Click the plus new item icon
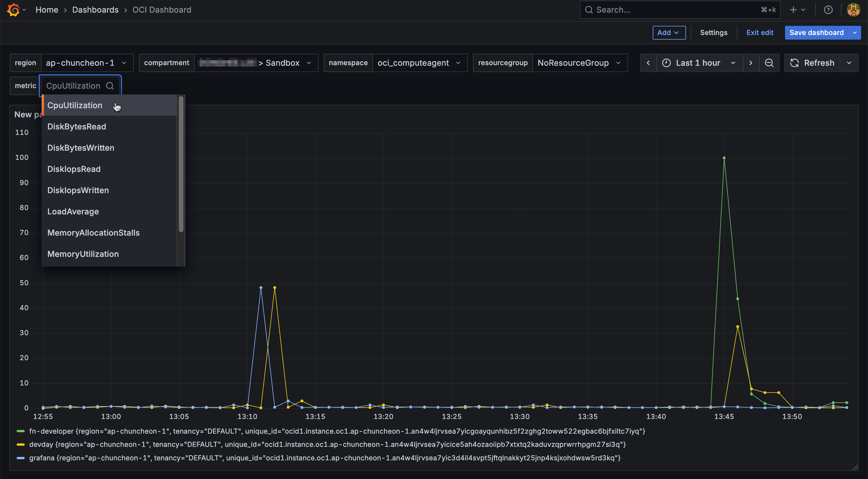Viewport: 868px width, 479px height. [x=793, y=10]
